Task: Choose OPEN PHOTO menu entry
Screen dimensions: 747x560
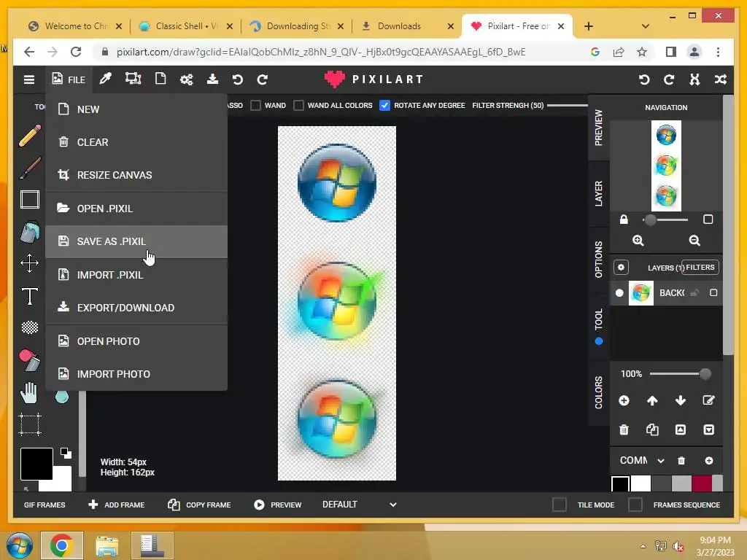Action: [136, 341]
